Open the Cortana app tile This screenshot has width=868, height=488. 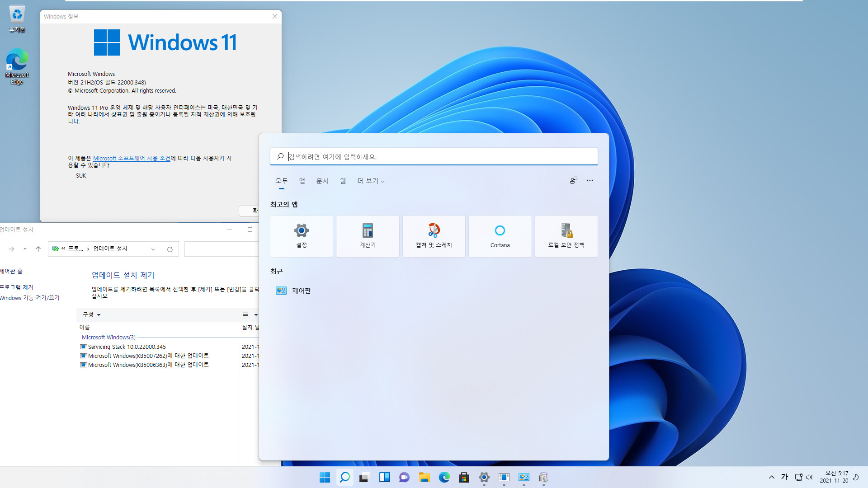500,236
